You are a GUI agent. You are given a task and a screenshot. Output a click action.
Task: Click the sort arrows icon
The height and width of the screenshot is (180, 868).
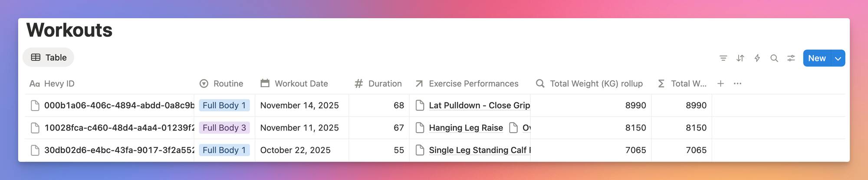[740, 58]
